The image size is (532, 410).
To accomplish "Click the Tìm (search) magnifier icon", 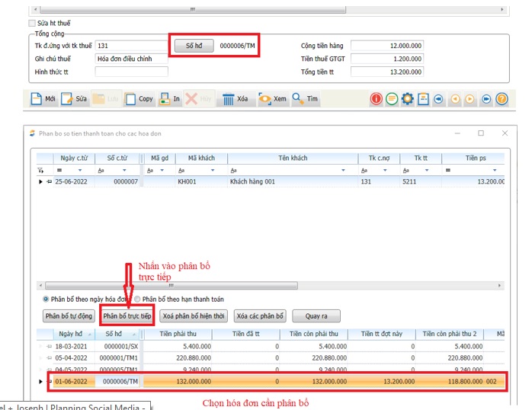I will [x=297, y=99].
